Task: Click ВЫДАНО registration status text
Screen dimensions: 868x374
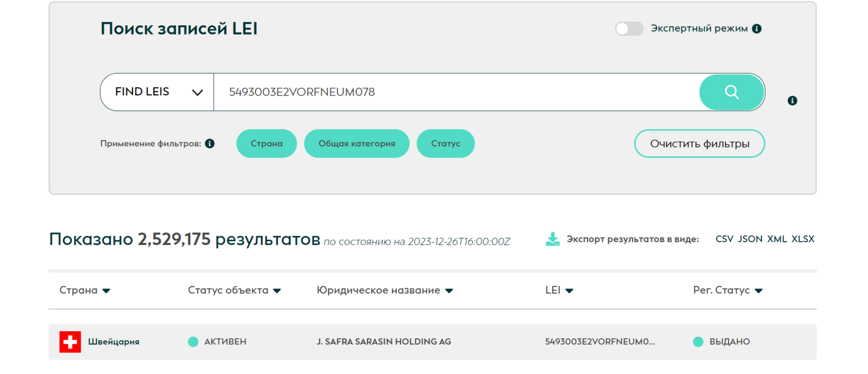Action: coord(730,342)
